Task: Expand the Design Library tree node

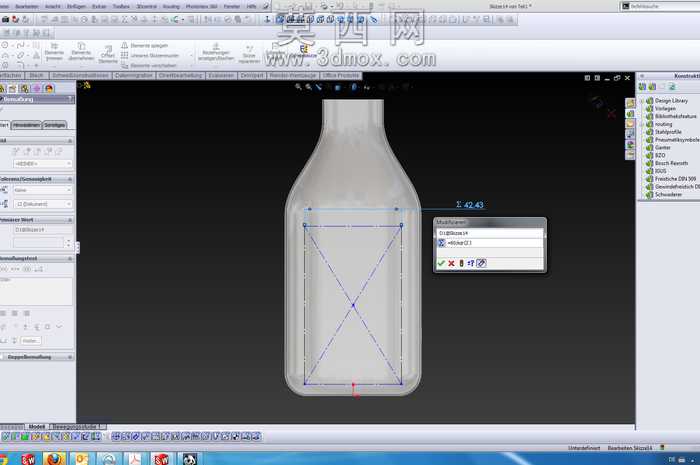Action: [642, 101]
